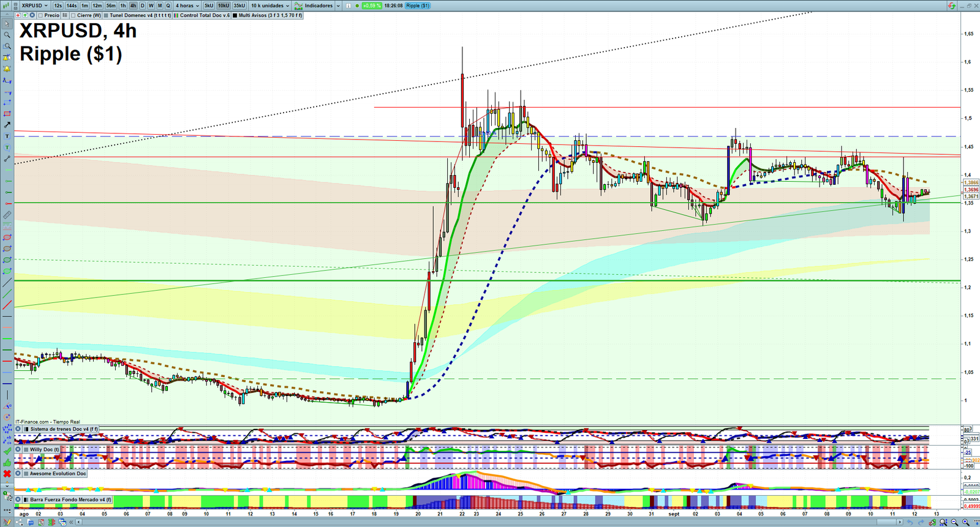Click the horizontal scrollbar left arrow
Screen dimensions: 980x527
(78, 522)
